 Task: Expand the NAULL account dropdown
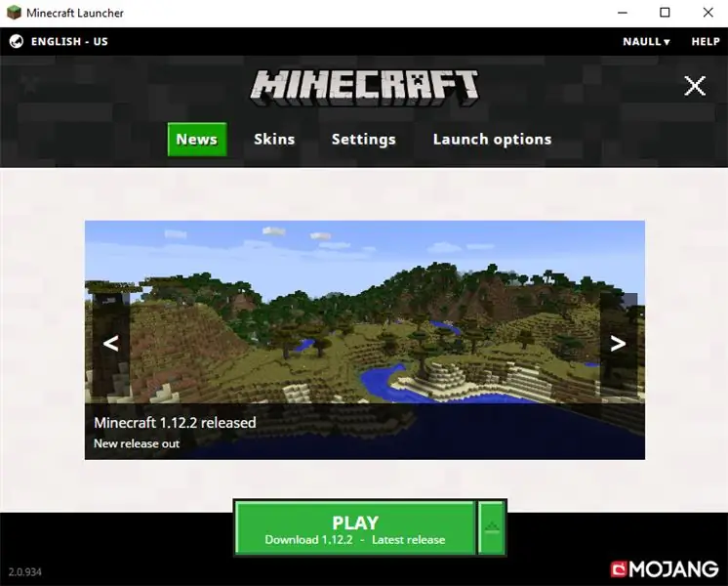point(646,41)
